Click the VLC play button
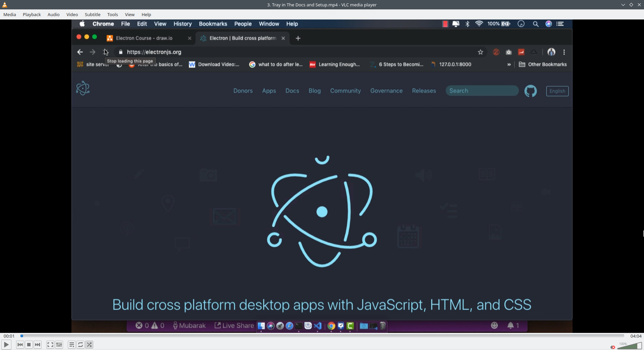The width and height of the screenshot is (644, 350). coord(6,345)
